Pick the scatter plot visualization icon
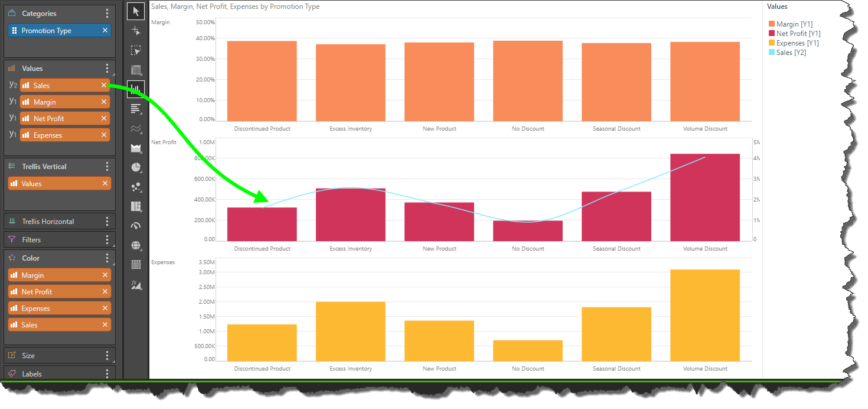This screenshot has height=409, width=868. pos(136,187)
